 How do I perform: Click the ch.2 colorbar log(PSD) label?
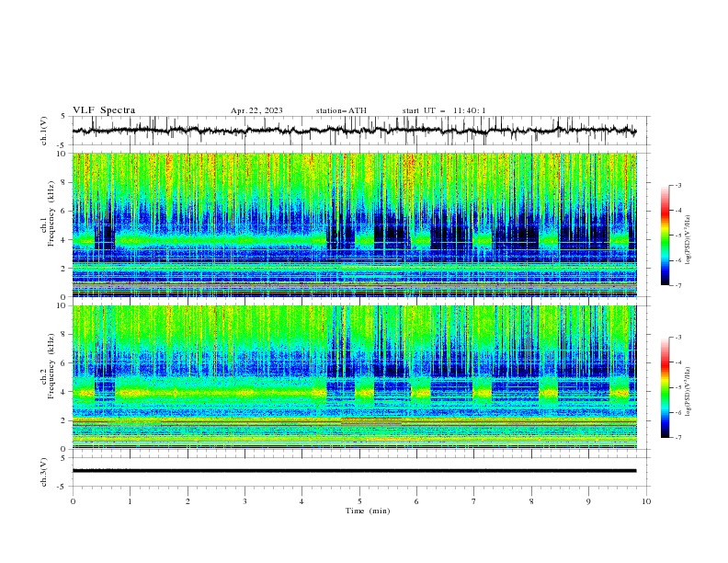[x=688, y=392]
